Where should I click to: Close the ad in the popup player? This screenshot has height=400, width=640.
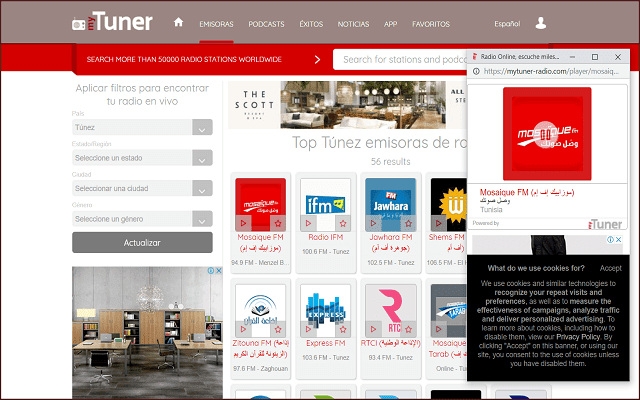coord(617,240)
